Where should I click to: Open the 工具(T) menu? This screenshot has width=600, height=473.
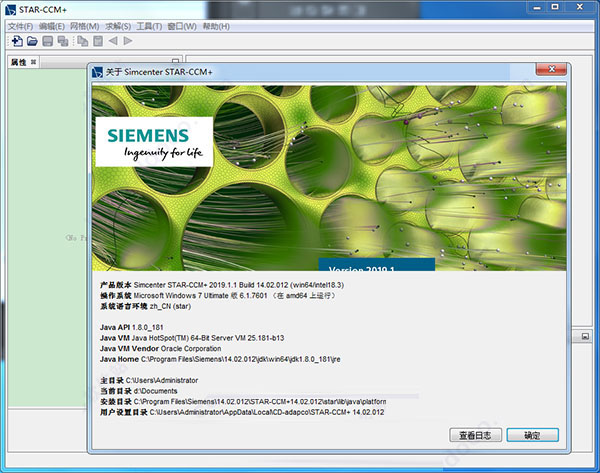pyautogui.click(x=149, y=26)
